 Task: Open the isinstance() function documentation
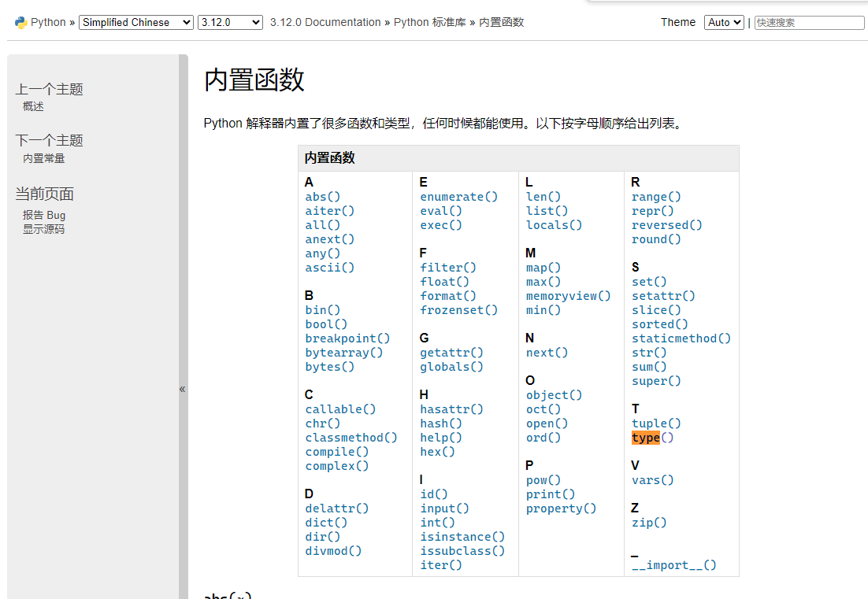[x=462, y=536]
